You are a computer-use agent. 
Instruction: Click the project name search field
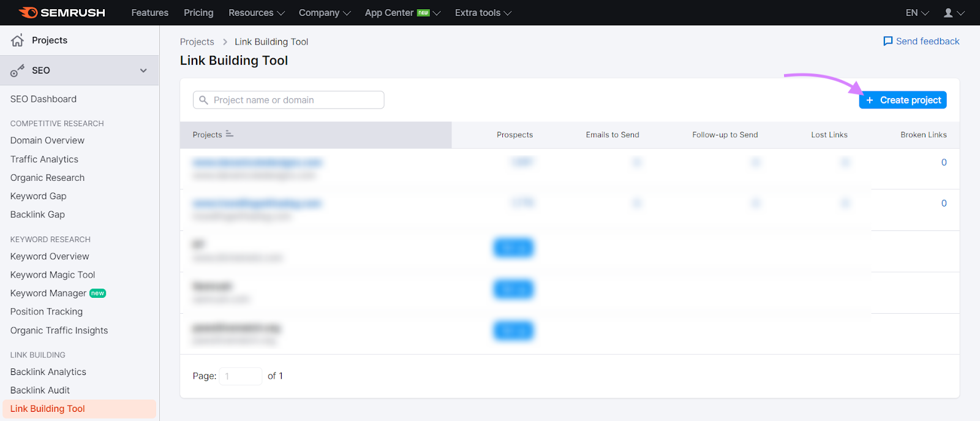pos(288,100)
